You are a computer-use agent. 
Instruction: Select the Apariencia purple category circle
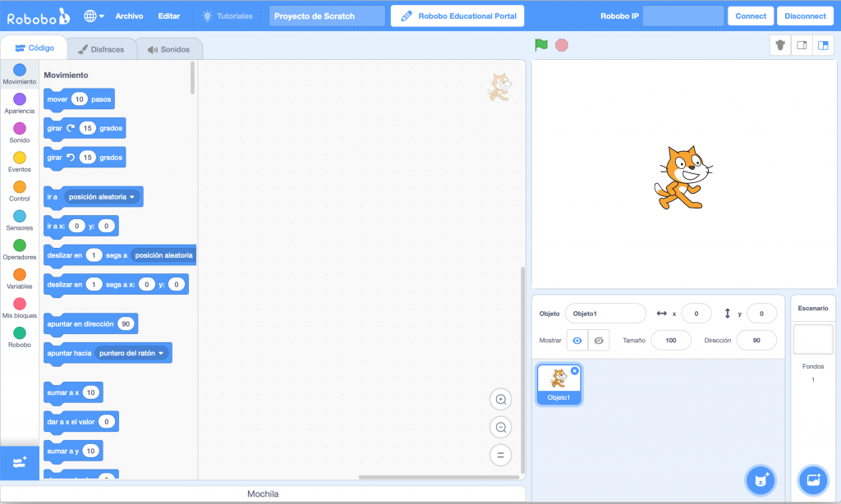[20, 99]
